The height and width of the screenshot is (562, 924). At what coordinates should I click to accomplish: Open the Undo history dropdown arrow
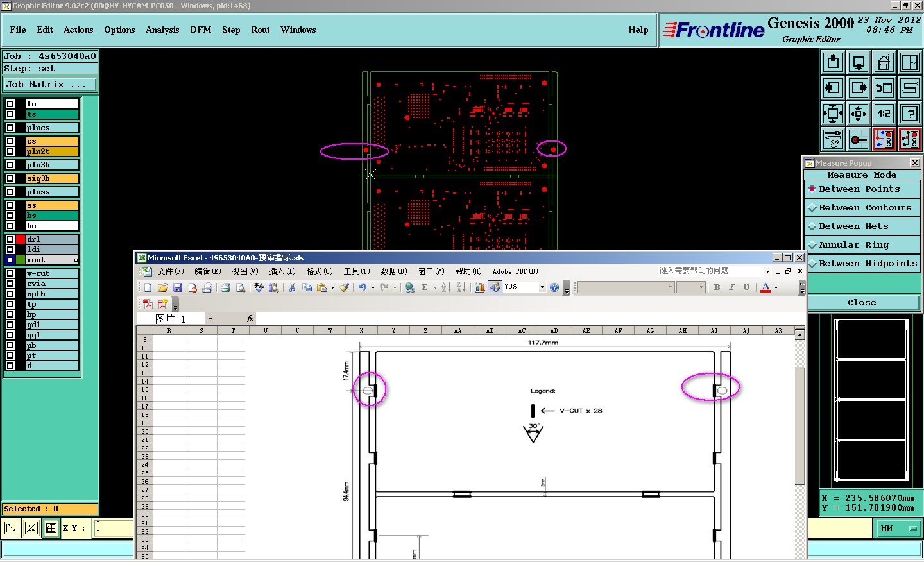[373, 287]
